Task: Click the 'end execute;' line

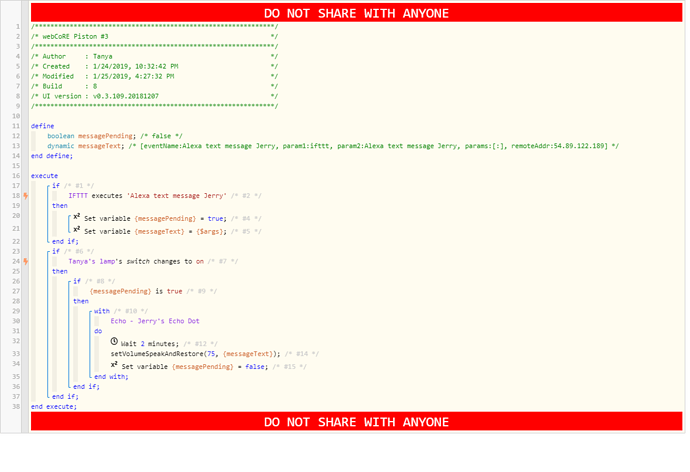Action: (54, 406)
